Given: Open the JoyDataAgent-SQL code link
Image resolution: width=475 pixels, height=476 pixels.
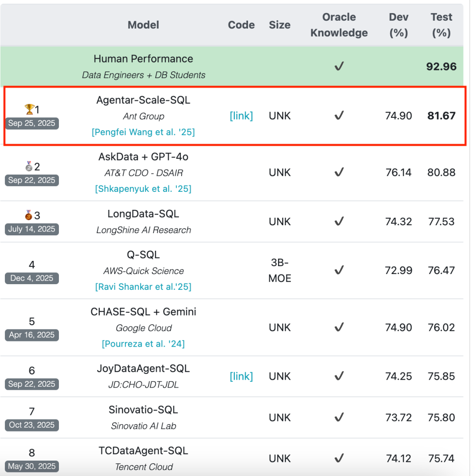Looking at the screenshot, I should click(241, 376).
